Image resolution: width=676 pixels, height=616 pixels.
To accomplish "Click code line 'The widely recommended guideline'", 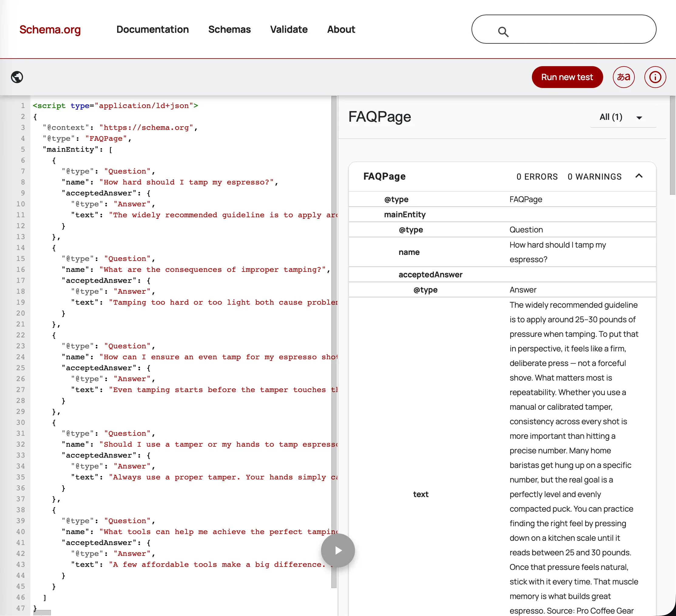I will point(204,215).
